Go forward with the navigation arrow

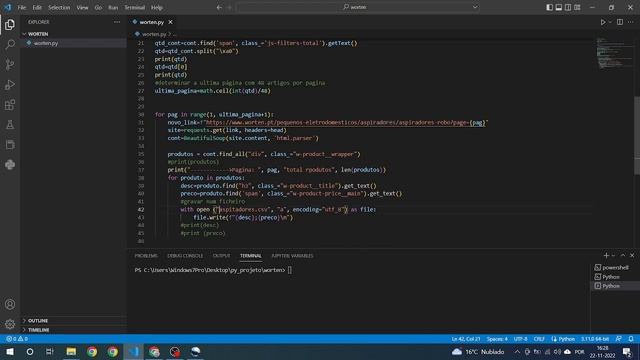[229, 7]
